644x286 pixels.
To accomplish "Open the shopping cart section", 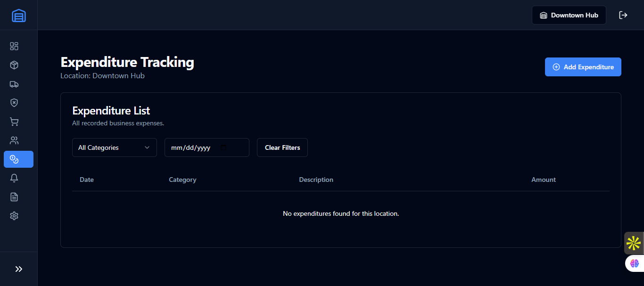I will tap(14, 122).
